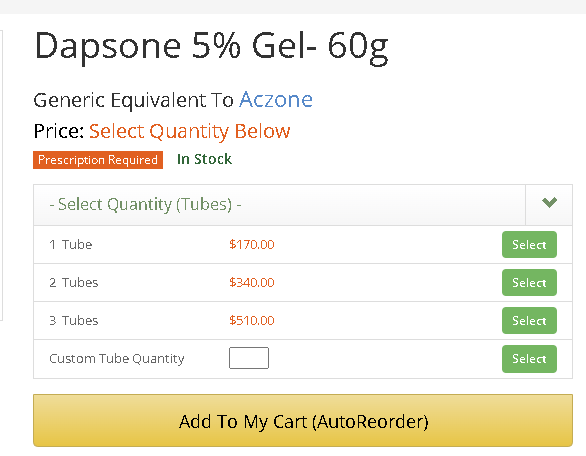Open the Aczone brand link
The width and height of the screenshot is (586, 456).
tap(276, 100)
